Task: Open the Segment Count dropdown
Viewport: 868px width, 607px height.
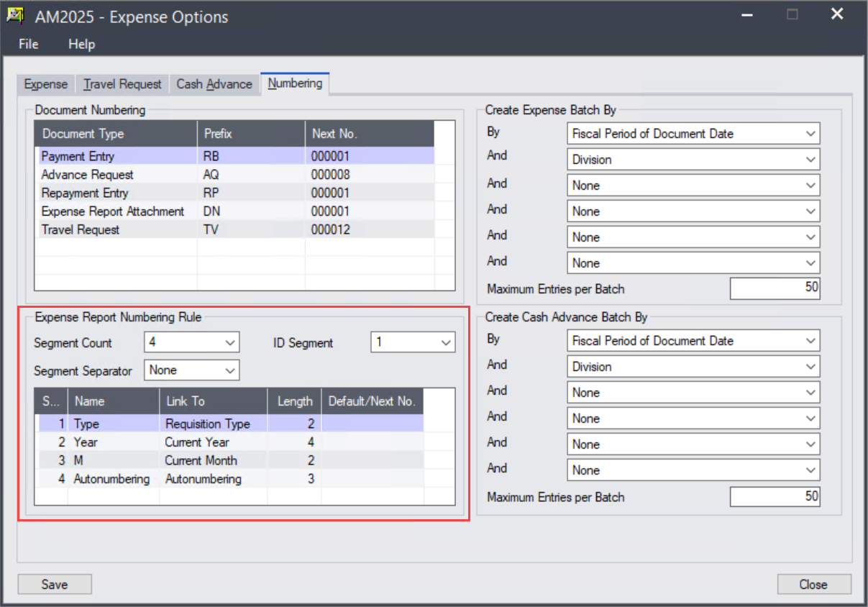Action: point(191,342)
